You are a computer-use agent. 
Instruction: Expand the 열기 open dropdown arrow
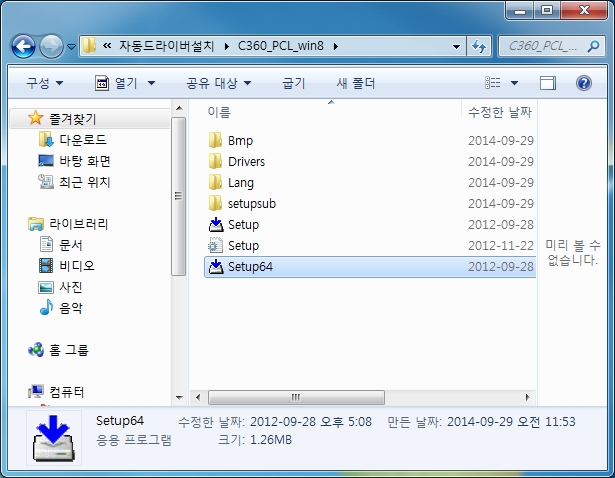(x=150, y=83)
